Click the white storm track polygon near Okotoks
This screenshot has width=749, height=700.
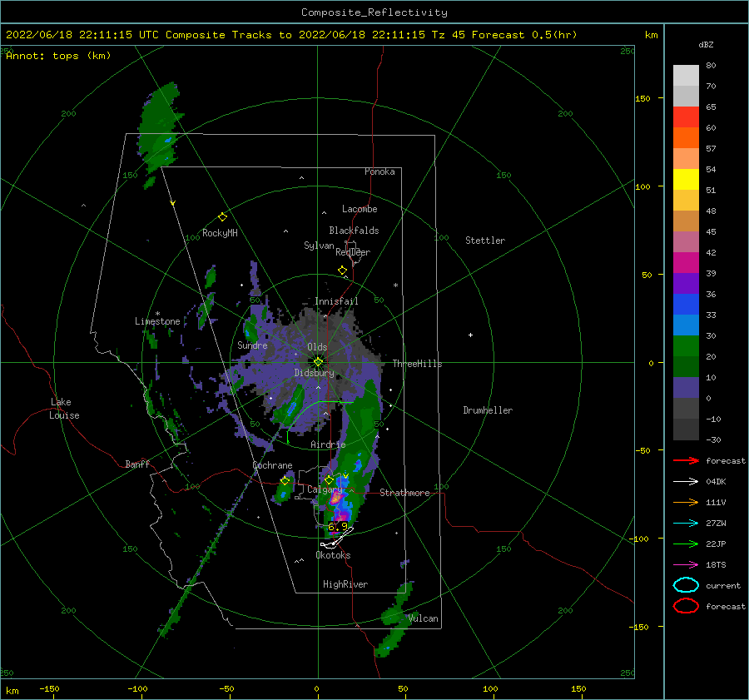pos(337,539)
